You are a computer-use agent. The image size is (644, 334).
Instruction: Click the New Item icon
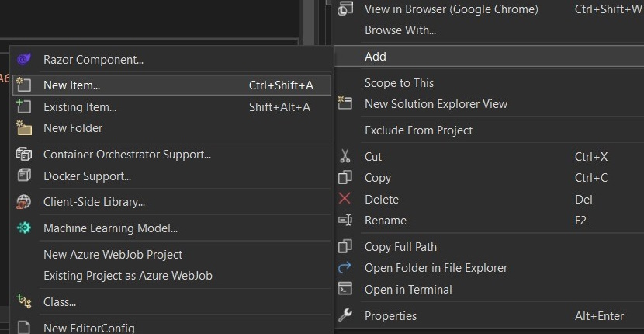coord(24,85)
